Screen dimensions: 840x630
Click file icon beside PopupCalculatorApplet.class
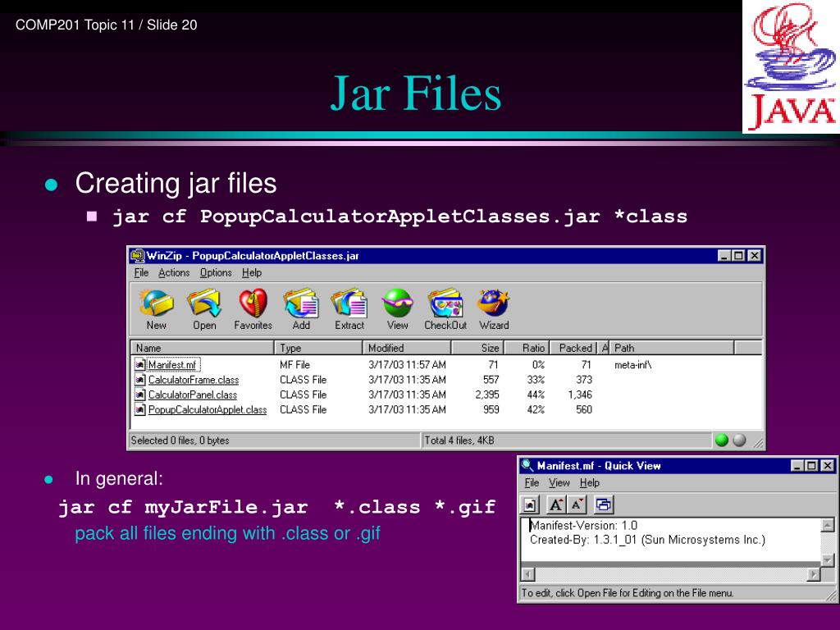tap(139, 410)
